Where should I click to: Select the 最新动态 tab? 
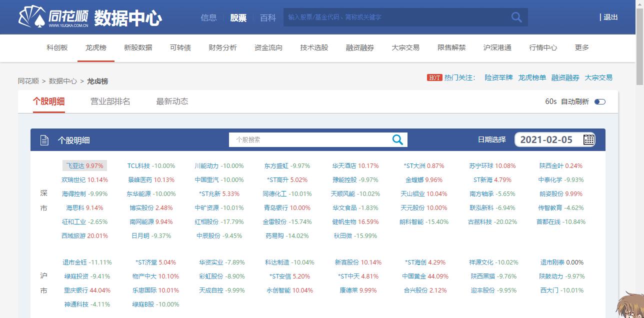point(172,101)
